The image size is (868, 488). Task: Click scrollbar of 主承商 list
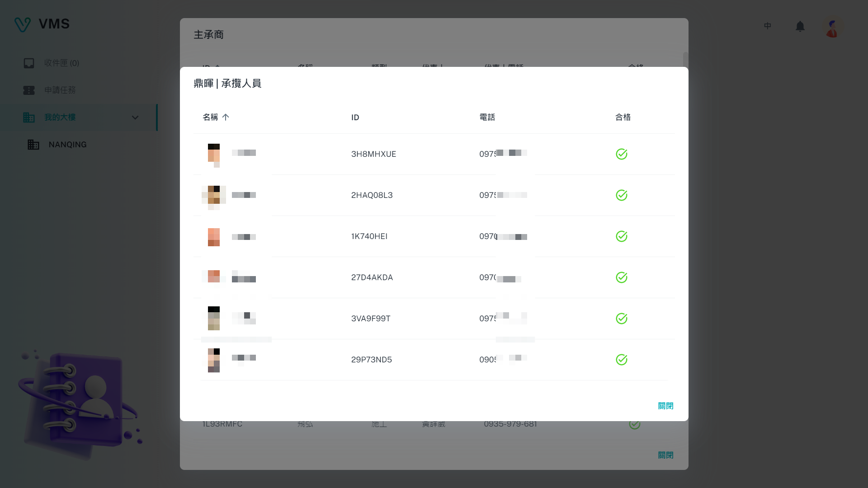tap(685, 59)
